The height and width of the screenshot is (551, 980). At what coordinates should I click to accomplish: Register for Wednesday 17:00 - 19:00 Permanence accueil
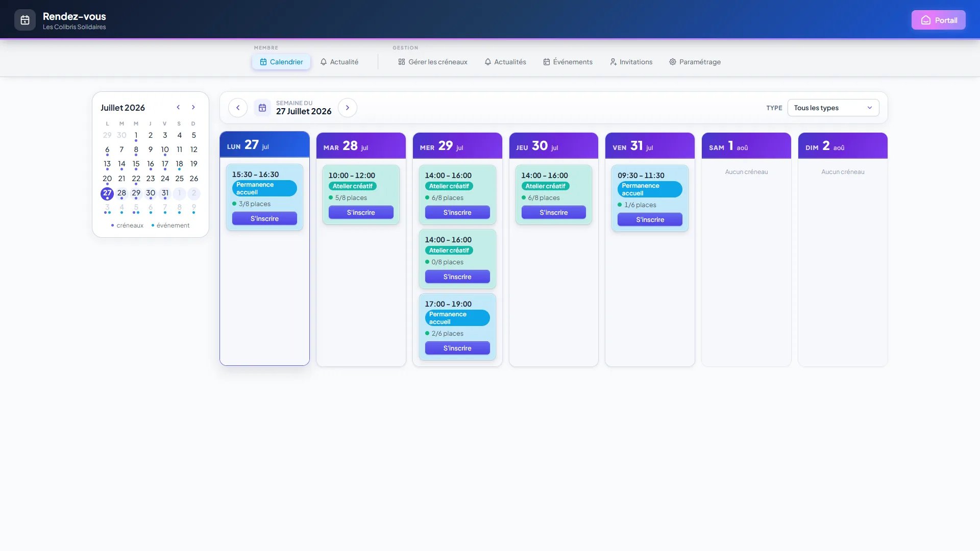click(457, 348)
